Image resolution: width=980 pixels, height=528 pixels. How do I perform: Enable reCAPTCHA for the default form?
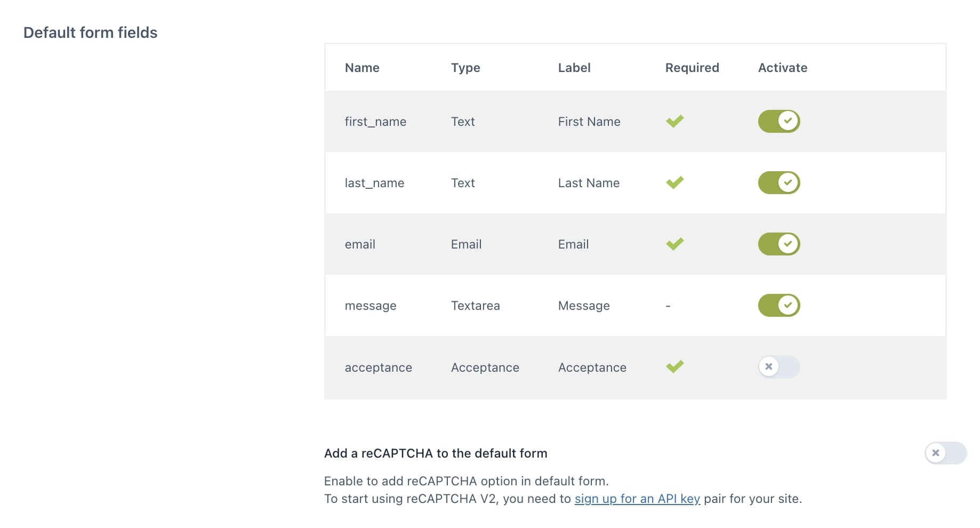coord(945,453)
